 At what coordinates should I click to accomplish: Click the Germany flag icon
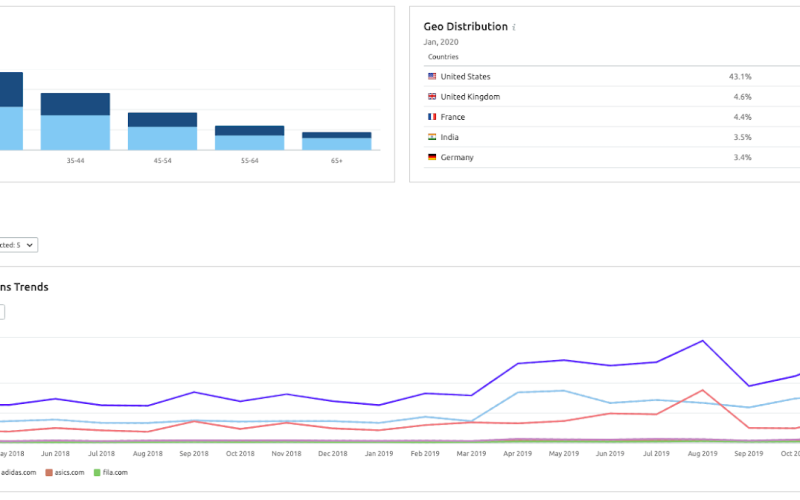432,157
